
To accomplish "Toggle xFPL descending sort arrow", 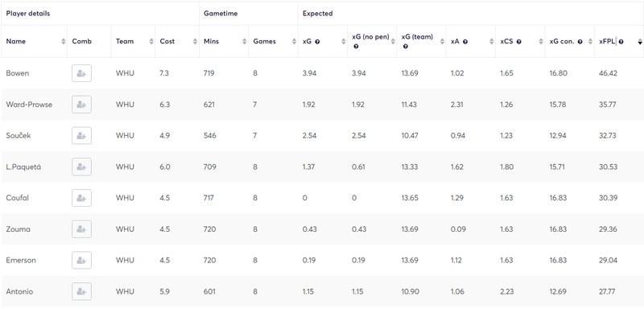I will (639, 42).
